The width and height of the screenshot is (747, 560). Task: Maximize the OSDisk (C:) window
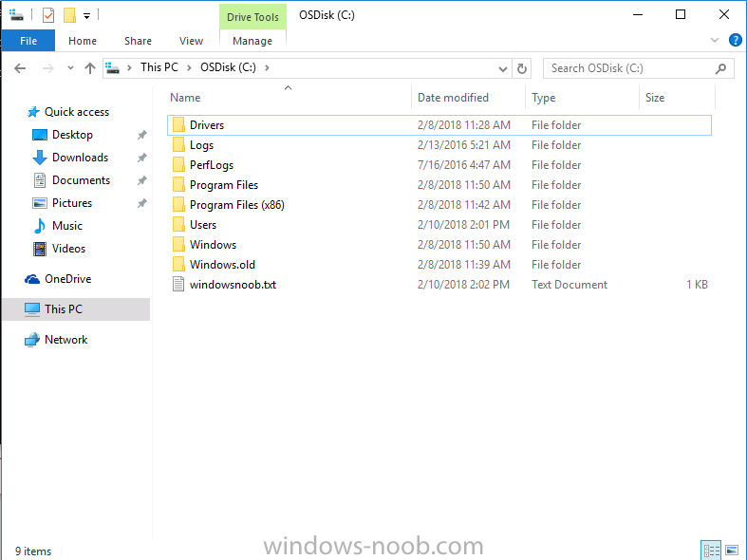point(681,15)
